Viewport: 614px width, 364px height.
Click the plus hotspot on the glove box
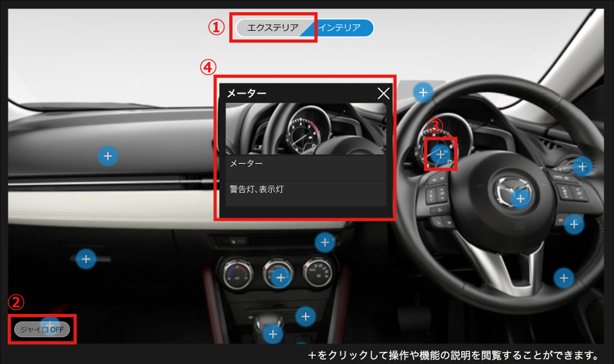point(86,259)
